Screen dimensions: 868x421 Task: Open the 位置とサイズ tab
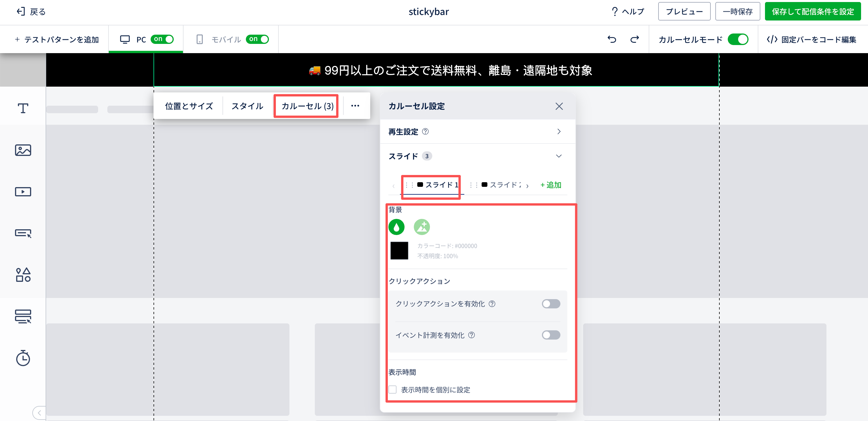coord(189,106)
